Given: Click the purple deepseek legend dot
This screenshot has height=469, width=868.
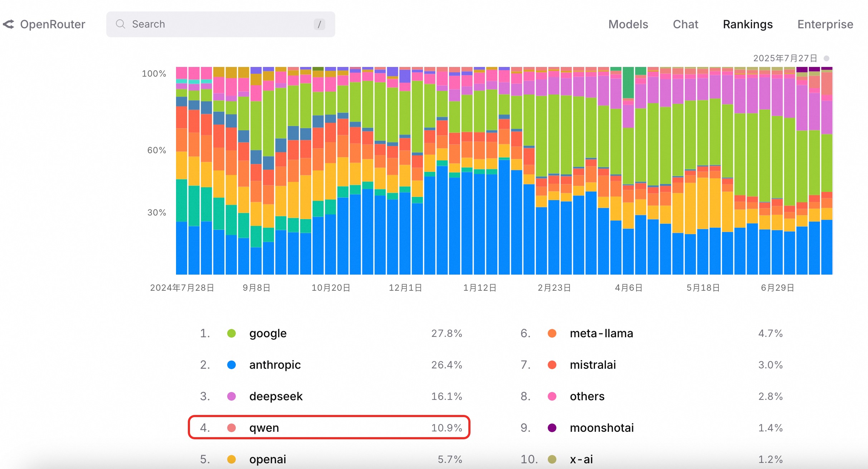Looking at the screenshot, I should coord(231,396).
